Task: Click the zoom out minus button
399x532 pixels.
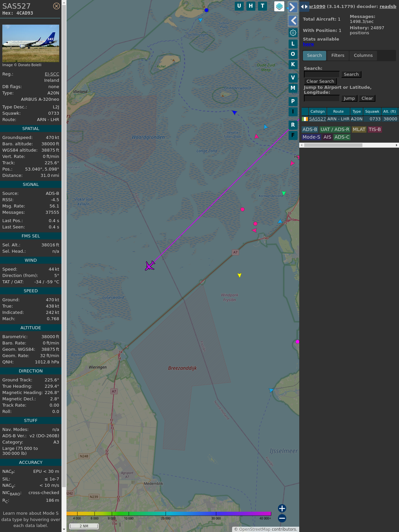Action: 282,518
